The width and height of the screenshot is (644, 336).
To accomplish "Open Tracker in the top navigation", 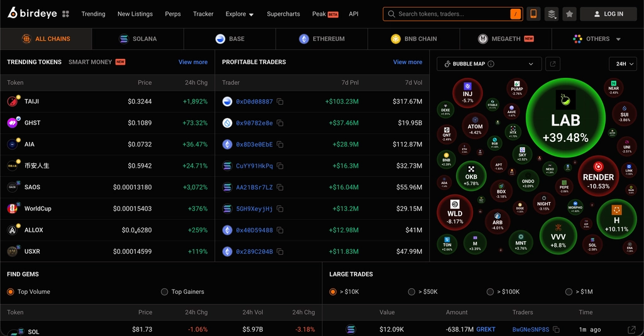I will tap(203, 14).
